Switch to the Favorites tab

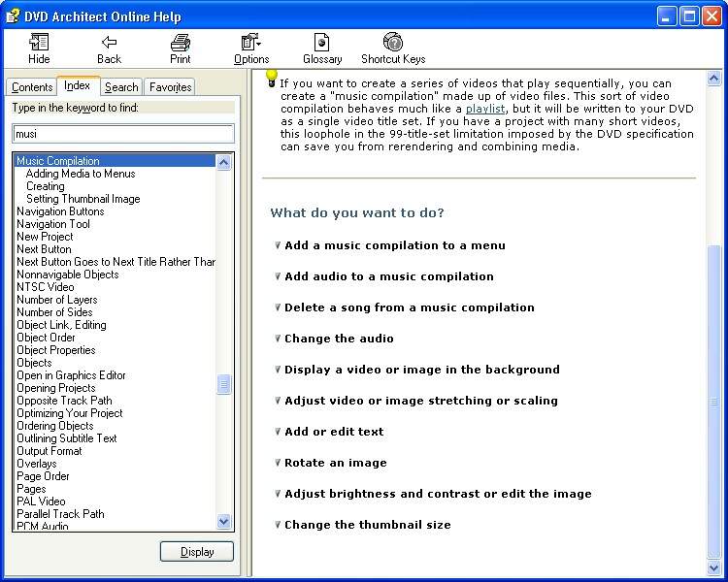point(170,86)
